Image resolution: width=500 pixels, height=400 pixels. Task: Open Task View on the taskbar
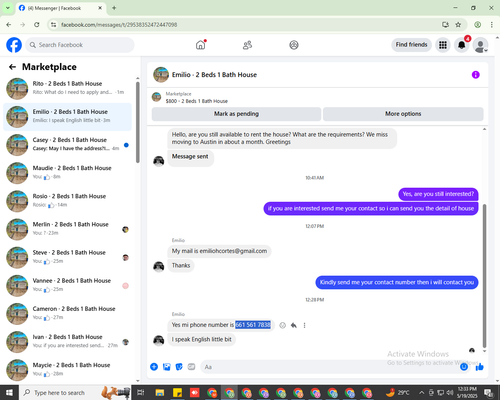click(141, 393)
